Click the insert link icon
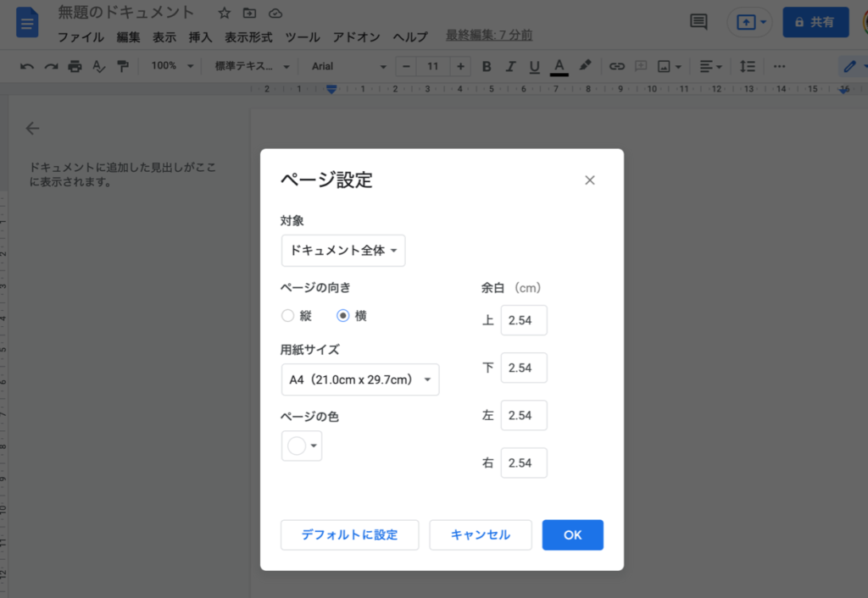 coord(617,66)
